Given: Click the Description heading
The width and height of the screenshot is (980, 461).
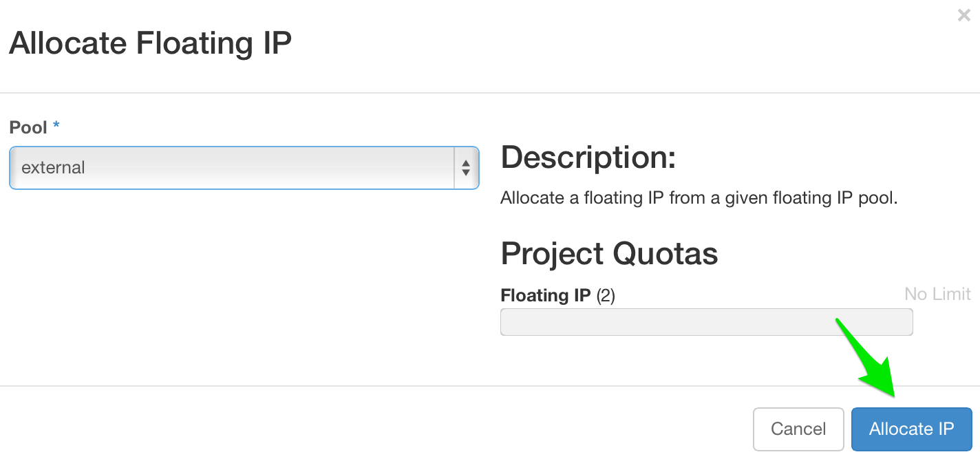Looking at the screenshot, I should pyautogui.click(x=588, y=157).
